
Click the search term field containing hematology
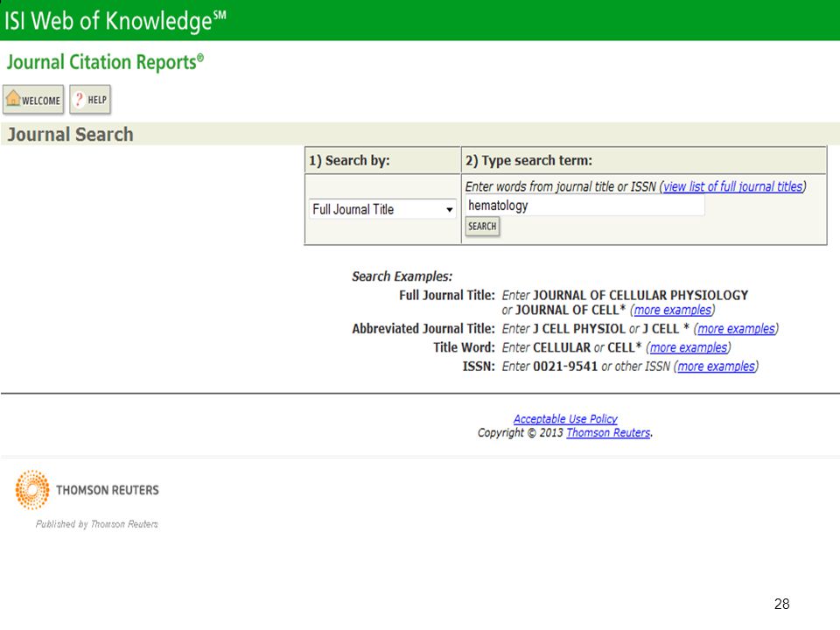click(584, 205)
